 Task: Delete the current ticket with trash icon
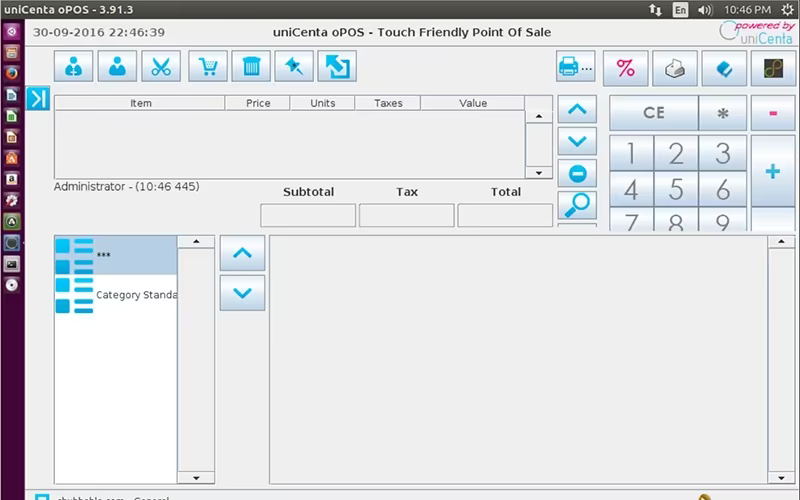pos(251,66)
